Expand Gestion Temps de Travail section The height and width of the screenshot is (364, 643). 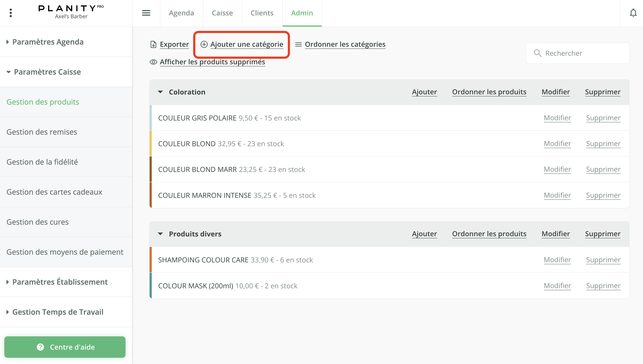[8, 312]
